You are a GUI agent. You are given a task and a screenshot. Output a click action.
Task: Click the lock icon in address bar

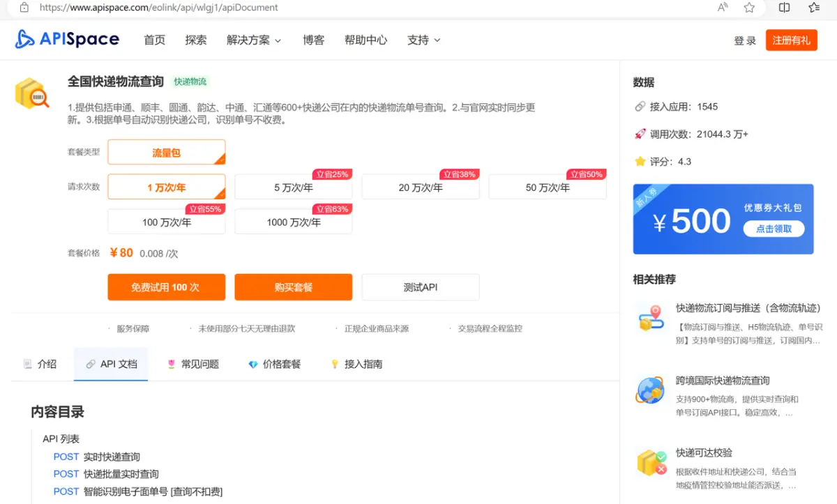pos(24,8)
